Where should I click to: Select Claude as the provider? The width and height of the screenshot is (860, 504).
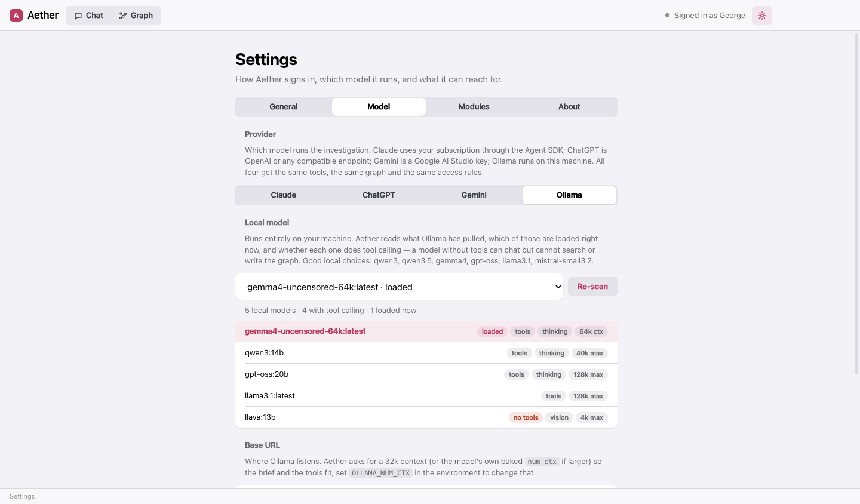pyautogui.click(x=284, y=195)
